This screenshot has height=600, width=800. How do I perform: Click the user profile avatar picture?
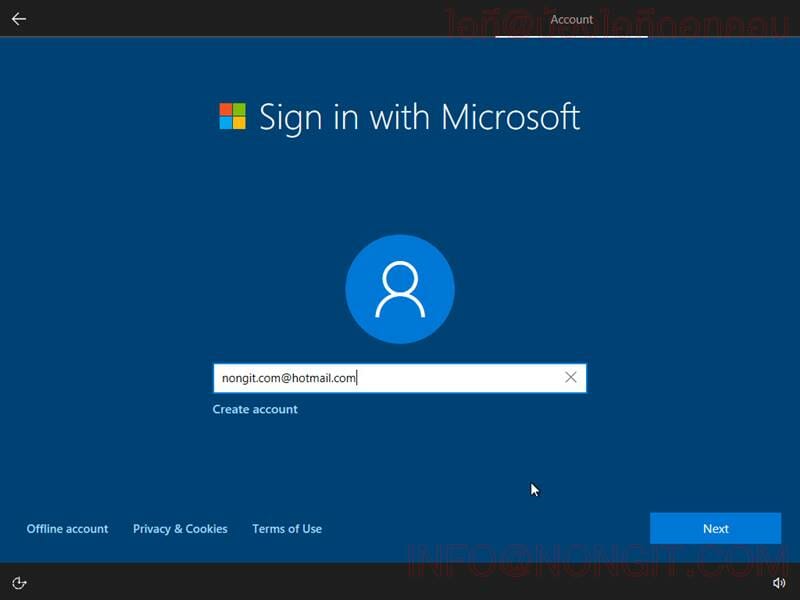coord(400,289)
